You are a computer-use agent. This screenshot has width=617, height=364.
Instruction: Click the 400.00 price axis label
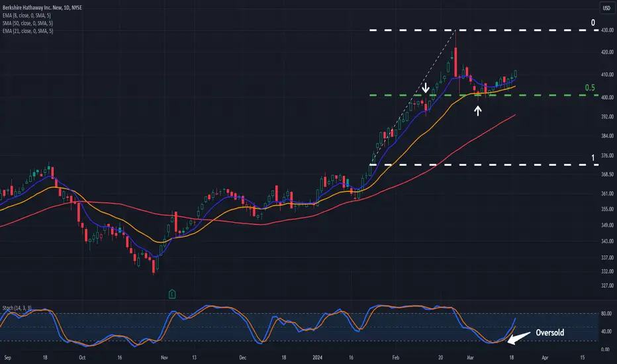[x=607, y=97]
